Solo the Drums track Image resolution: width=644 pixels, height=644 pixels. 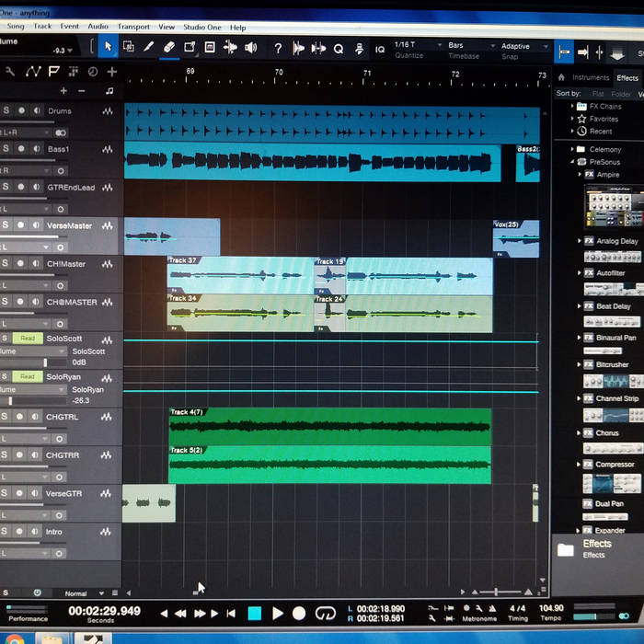coord(6,111)
